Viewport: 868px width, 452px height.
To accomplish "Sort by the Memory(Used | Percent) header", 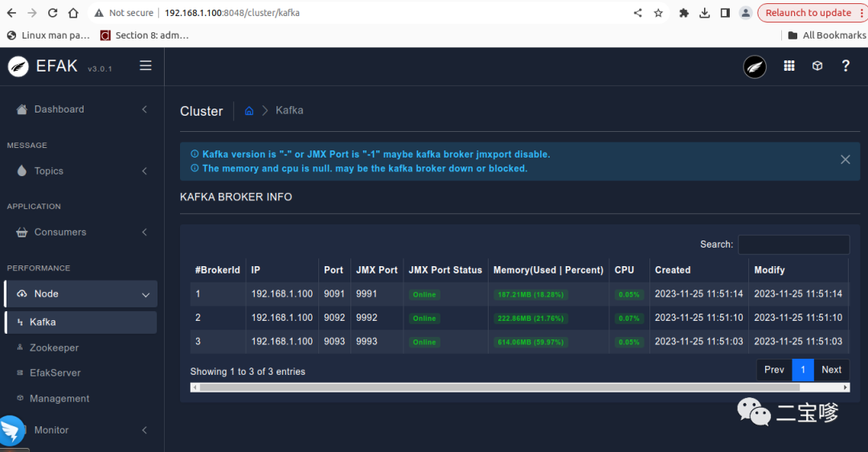I will coord(549,269).
